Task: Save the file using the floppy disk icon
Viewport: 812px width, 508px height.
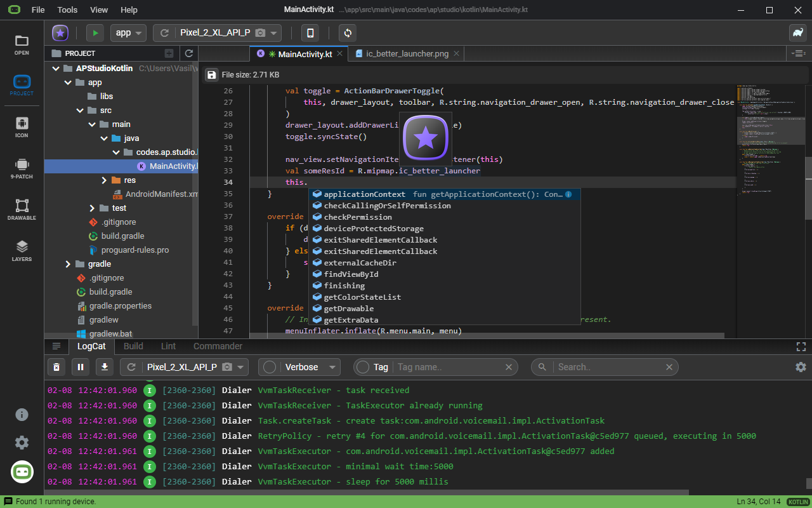Action: pyautogui.click(x=211, y=75)
